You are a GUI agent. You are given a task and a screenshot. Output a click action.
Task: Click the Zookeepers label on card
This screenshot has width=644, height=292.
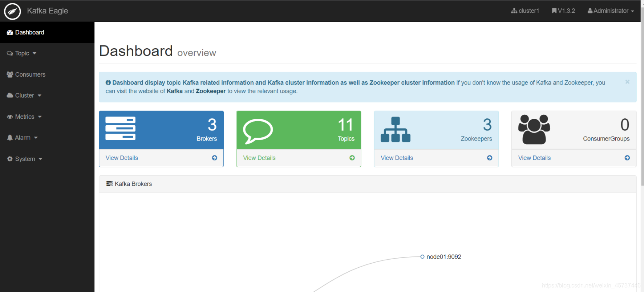pos(476,139)
